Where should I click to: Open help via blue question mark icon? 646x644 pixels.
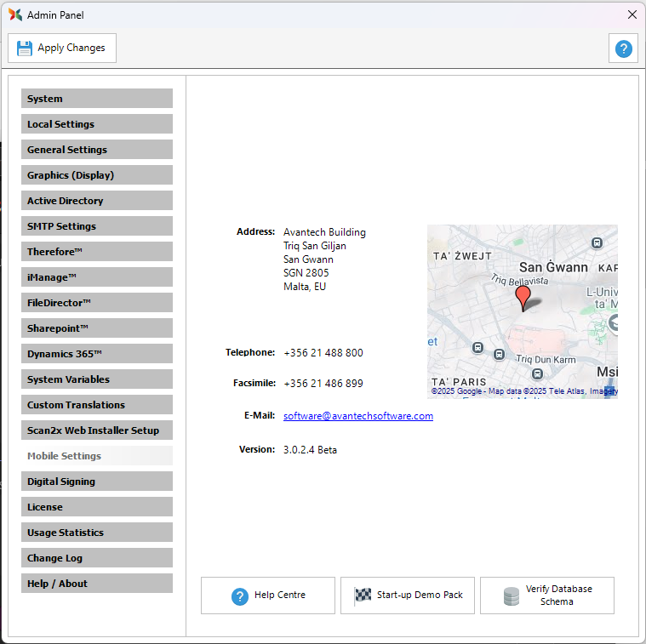coord(623,48)
